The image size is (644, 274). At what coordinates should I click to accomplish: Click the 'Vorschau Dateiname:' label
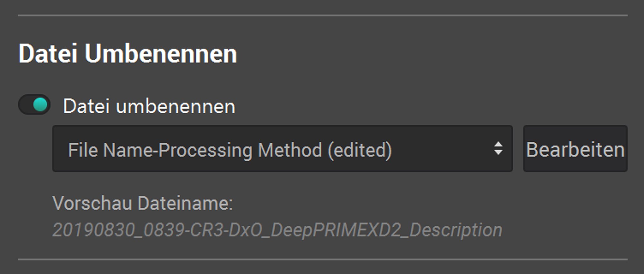pyautogui.click(x=143, y=203)
